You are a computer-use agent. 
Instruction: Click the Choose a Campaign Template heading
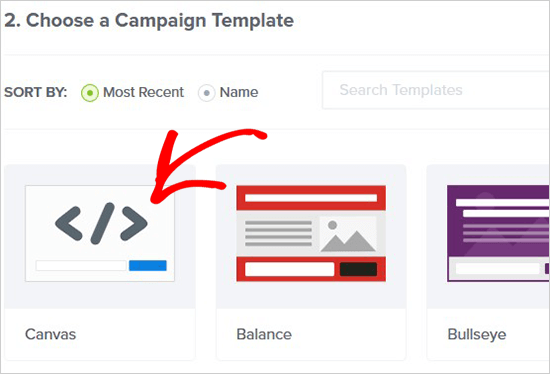(149, 21)
